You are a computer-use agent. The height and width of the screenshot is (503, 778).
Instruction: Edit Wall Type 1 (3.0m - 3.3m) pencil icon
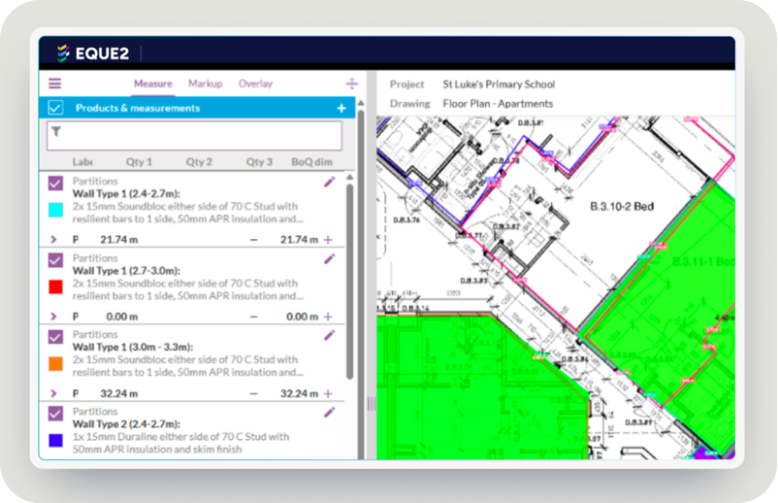[329, 335]
